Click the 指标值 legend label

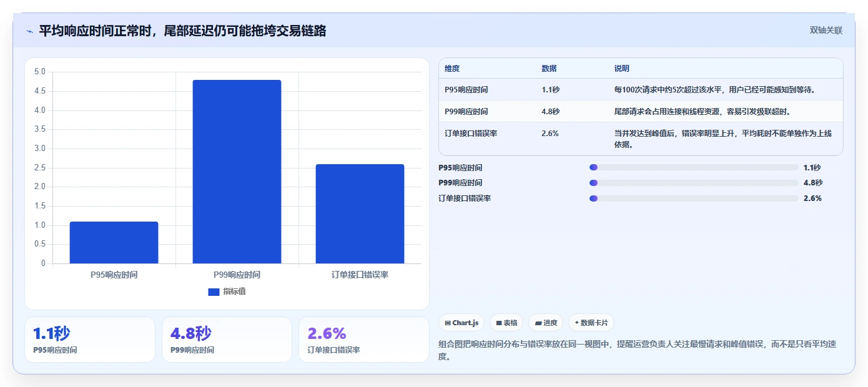(x=235, y=291)
